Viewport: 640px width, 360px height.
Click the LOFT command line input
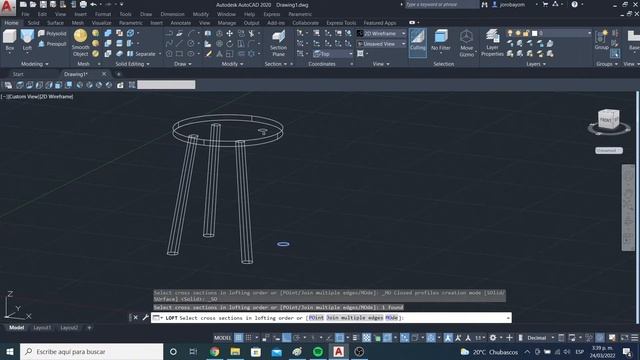click(x=331, y=318)
